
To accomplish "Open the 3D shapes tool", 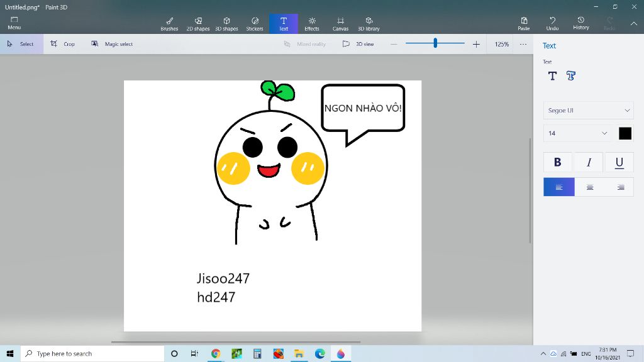I will pyautogui.click(x=226, y=24).
